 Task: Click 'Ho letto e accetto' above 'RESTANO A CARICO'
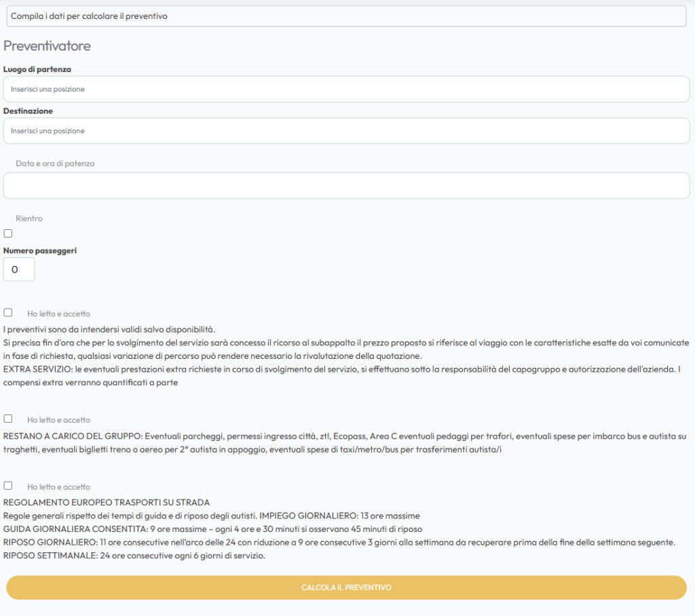pyautogui.click(x=58, y=420)
